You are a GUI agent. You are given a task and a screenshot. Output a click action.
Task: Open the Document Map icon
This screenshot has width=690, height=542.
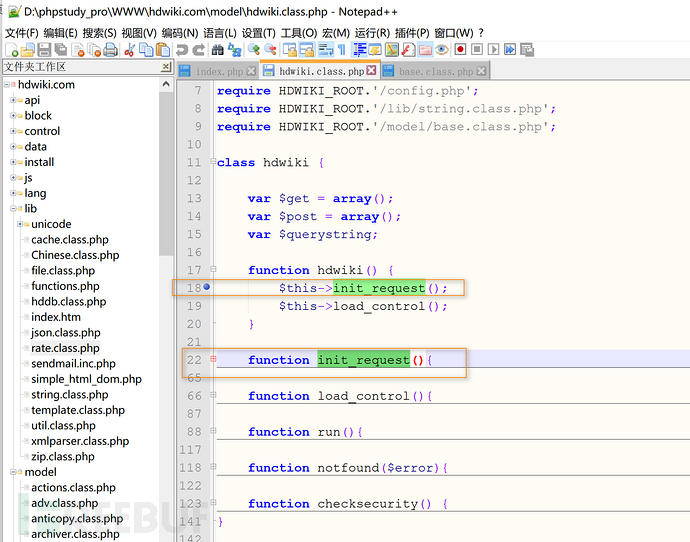[392, 50]
